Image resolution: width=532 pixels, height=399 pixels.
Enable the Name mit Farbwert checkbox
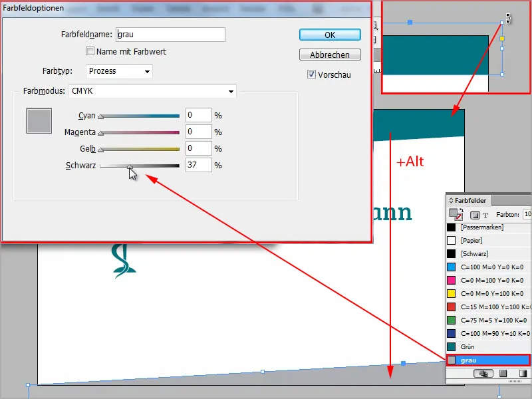tap(90, 51)
